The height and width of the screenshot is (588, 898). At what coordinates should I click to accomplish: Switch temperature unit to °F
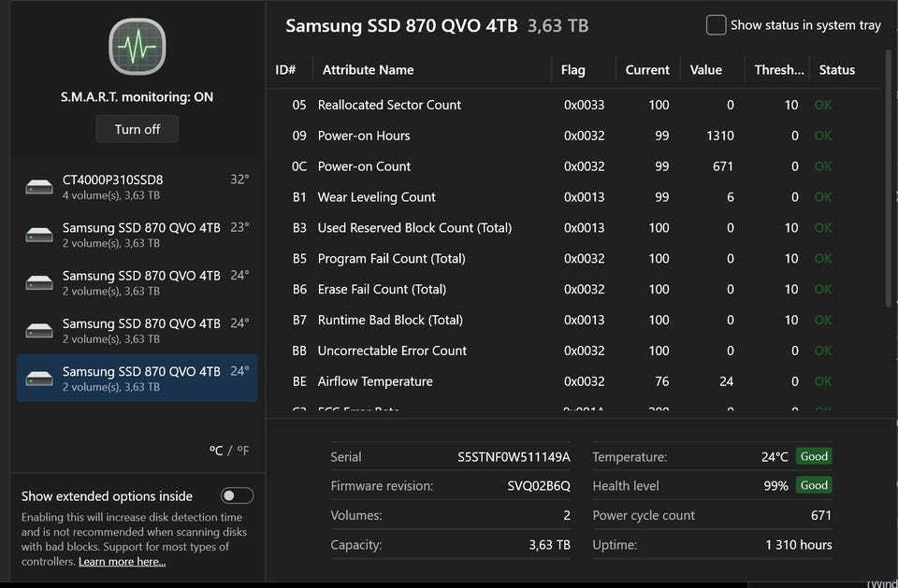[242, 451]
